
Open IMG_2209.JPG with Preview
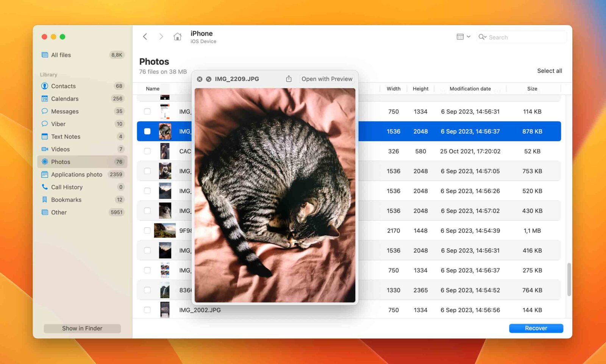point(327,79)
